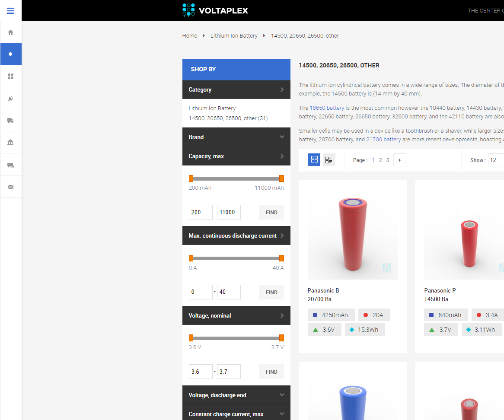Open the hamburger menu
Image resolution: width=504 pixels, height=420 pixels.
(10, 11)
